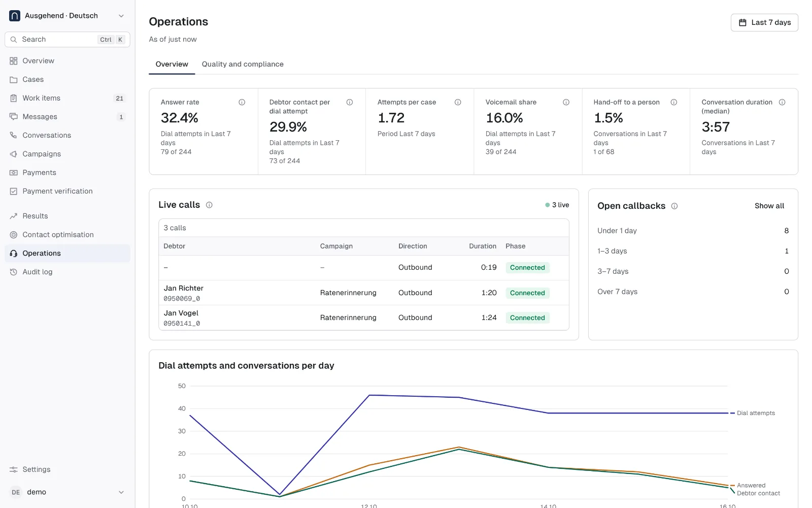The width and height of the screenshot is (812, 508).
Task: Click the 1–3 days callbacks row
Action: tap(693, 251)
